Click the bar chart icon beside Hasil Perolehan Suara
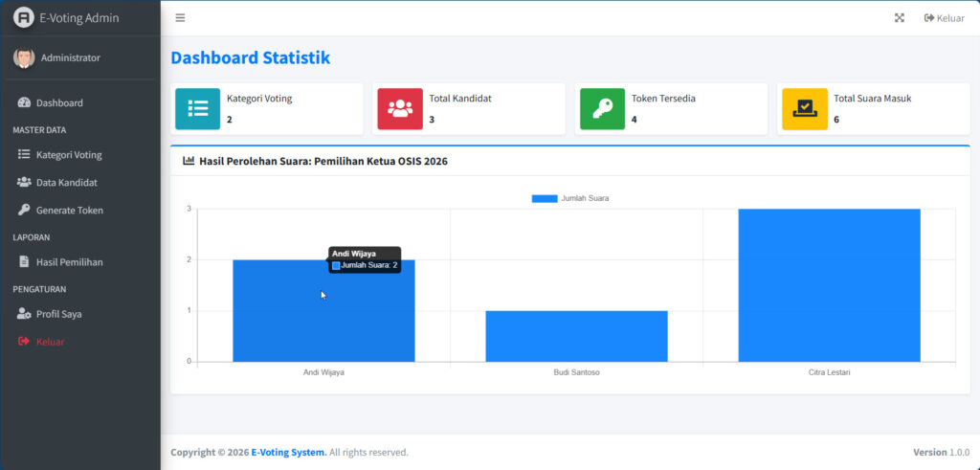This screenshot has height=470, width=980. pyautogui.click(x=189, y=161)
